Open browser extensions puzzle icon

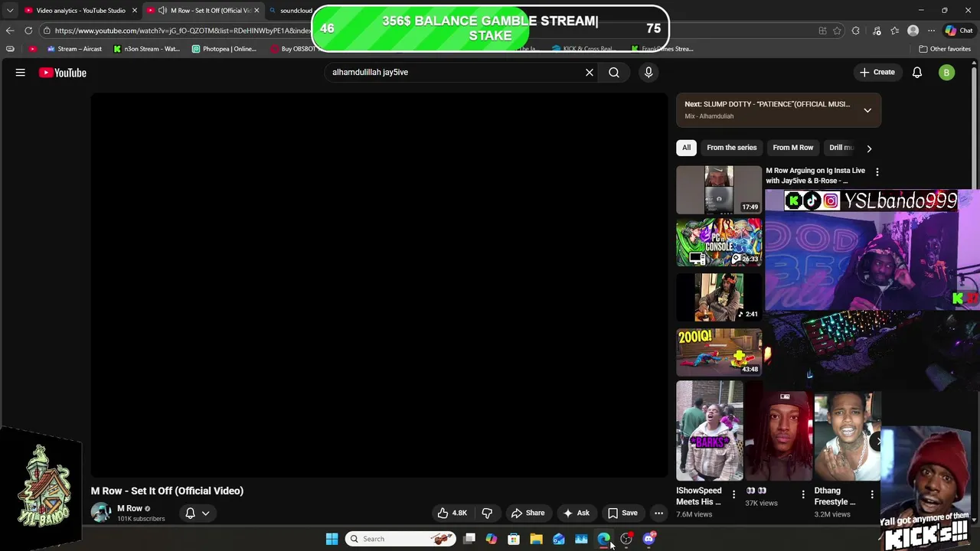(x=856, y=31)
